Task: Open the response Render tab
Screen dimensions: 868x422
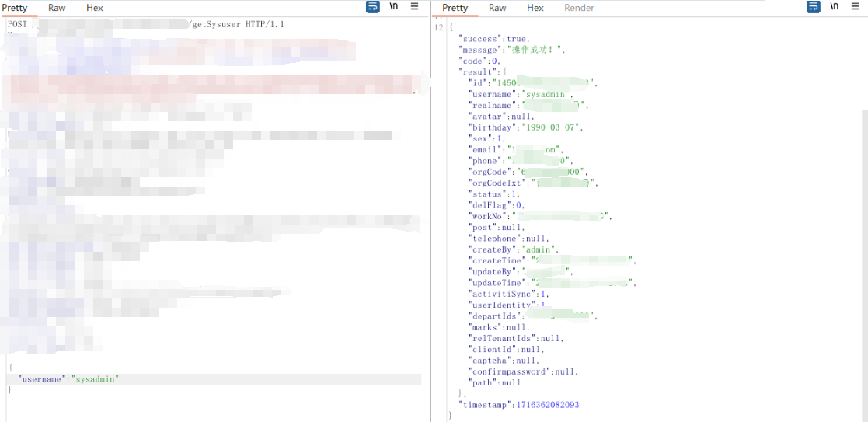Action: tap(579, 8)
